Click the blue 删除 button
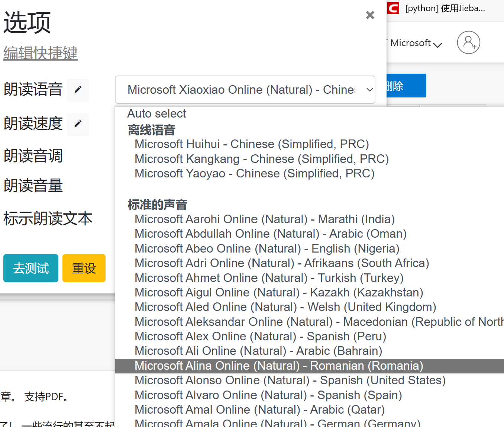This screenshot has height=427, width=504. (406, 86)
